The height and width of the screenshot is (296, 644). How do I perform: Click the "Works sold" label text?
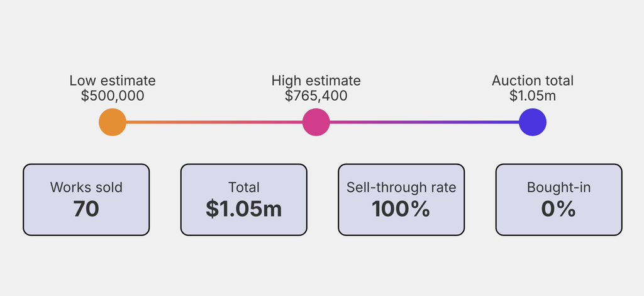(x=86, y=188)
